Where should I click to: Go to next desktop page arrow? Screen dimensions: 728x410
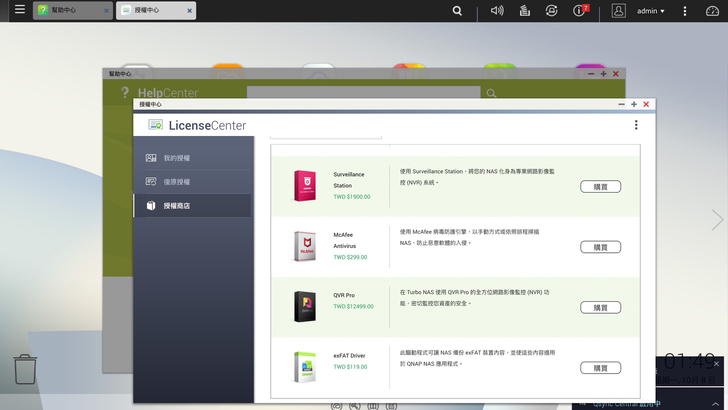point(716,220)
